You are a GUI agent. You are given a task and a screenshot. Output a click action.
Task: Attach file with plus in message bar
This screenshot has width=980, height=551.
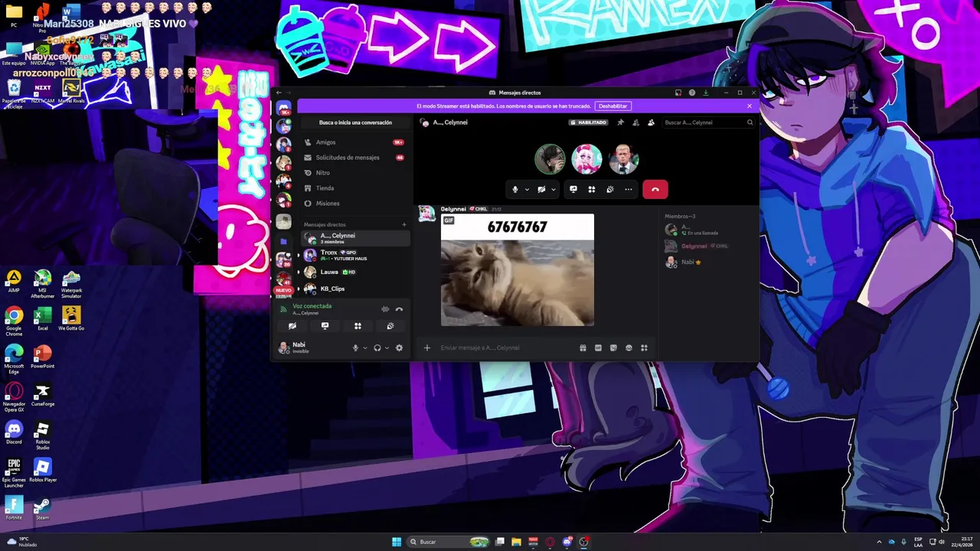[427, 347]
